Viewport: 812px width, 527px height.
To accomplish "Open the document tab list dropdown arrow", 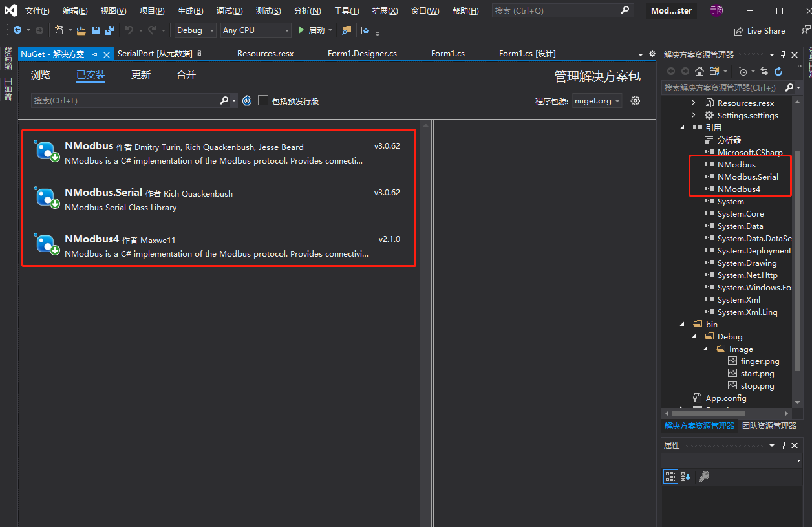I will coord(641,54).
